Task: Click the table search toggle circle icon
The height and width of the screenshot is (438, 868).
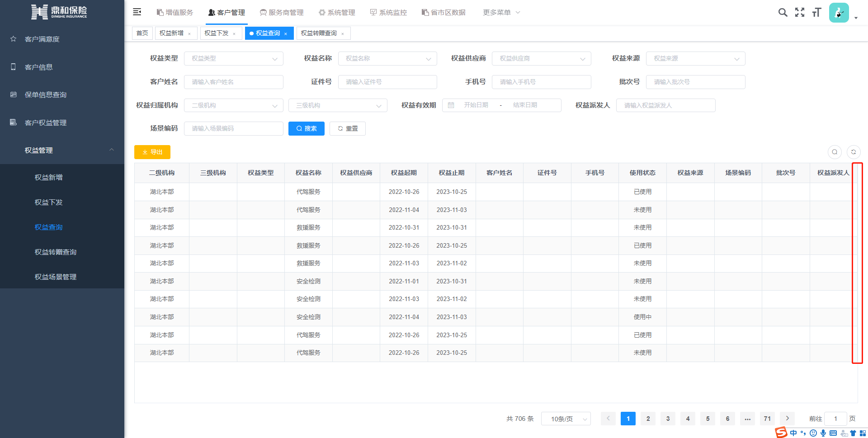Action: tap(835, 152)
